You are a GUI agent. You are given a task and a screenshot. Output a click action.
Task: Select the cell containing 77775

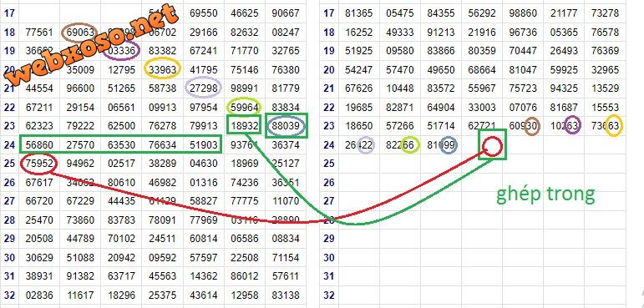(x=245, y=201)
